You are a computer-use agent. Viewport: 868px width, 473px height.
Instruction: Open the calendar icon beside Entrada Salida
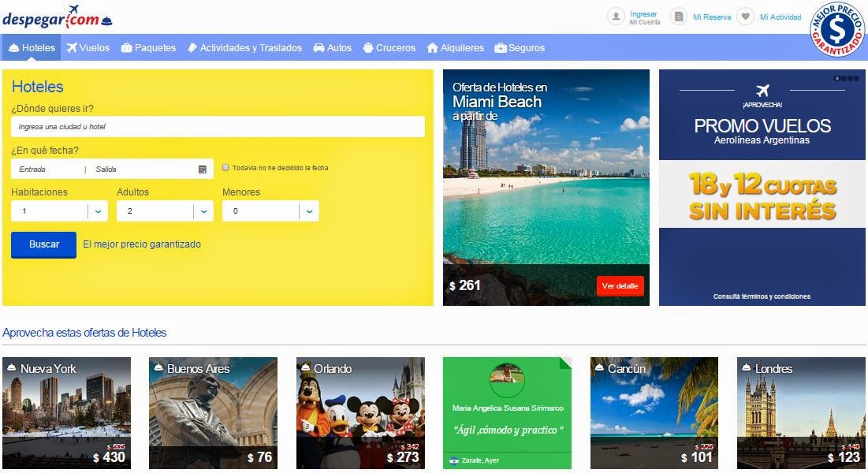pyautogui.click(x=203, y=169)
